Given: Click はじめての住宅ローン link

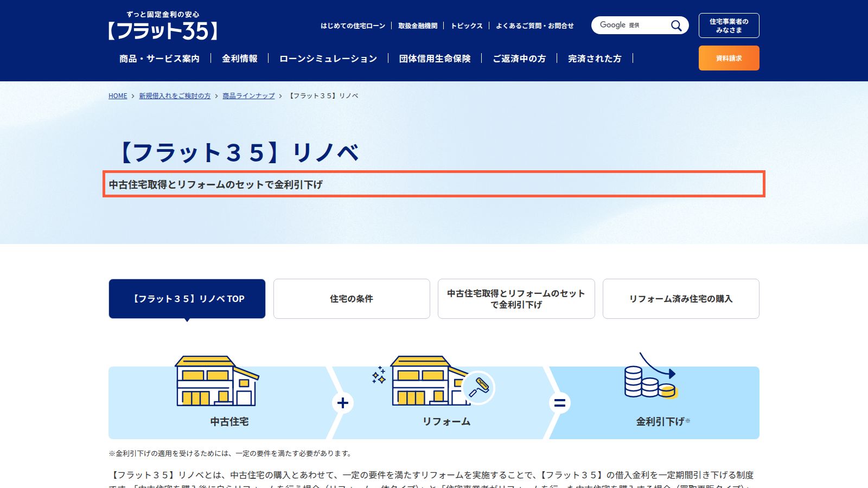Looking at the screenshot, I should (x=353, y=25).
